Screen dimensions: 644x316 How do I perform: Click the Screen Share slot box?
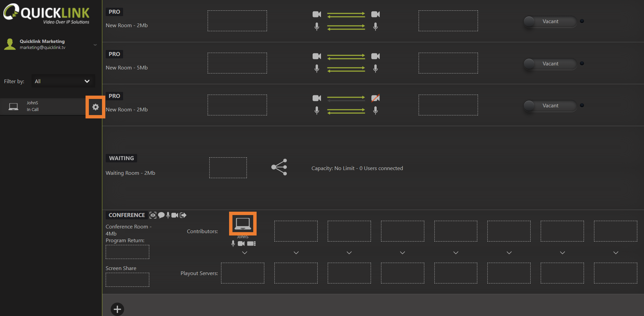(x=127, y=279)
